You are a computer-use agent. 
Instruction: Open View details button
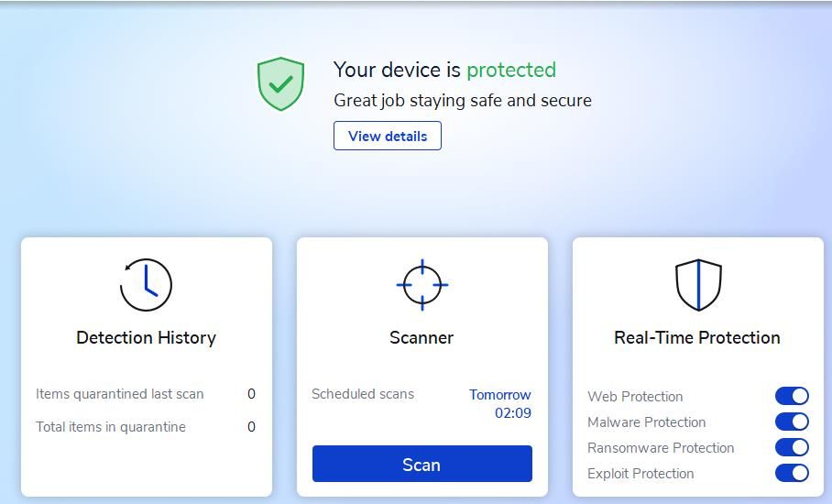click(388, 136)
